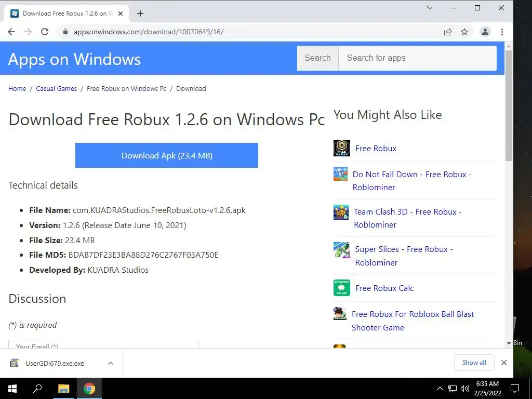The height and width of the screenshot is (399, 532).
Task: Open the Windows Start menu
Action: click(x=12, y=389)
